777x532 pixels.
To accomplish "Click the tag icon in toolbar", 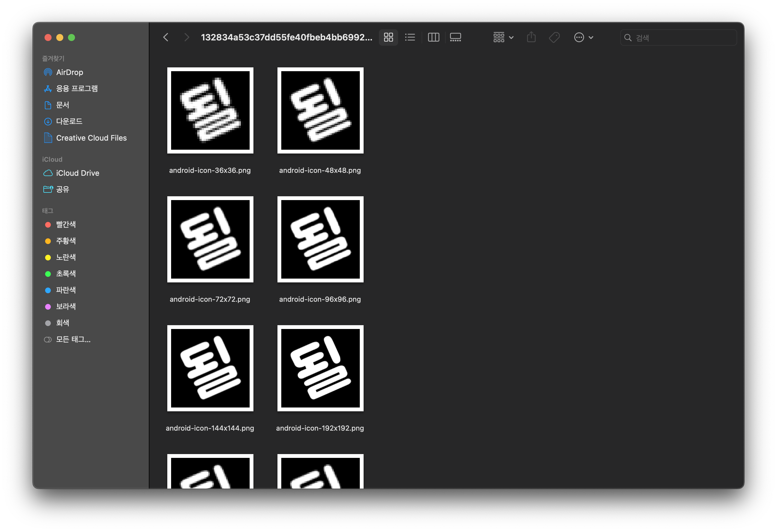I will click(554, 37).
